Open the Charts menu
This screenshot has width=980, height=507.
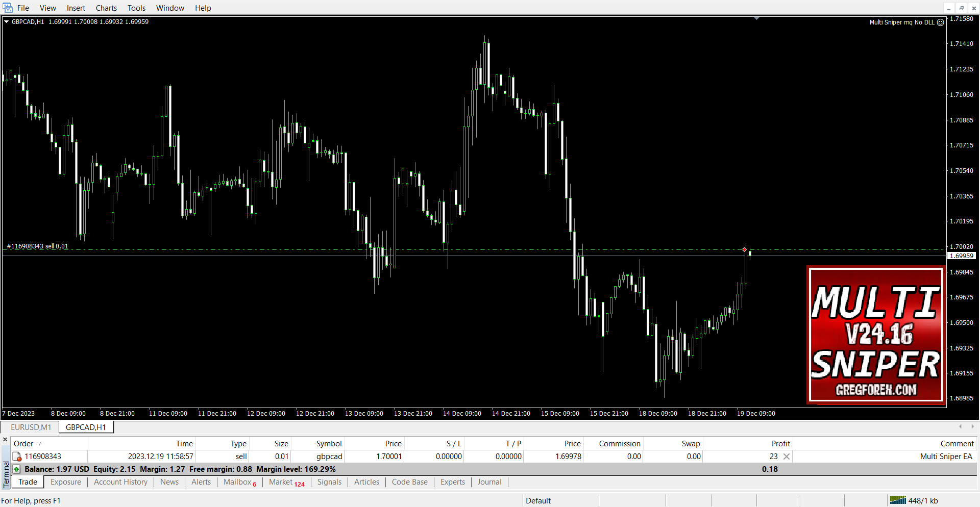106,8
